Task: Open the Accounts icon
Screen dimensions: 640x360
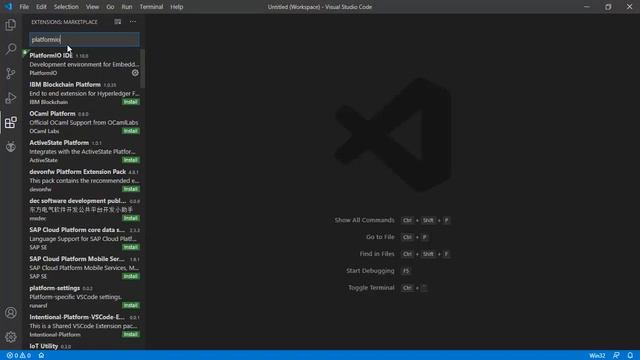Action: (11, 313)
